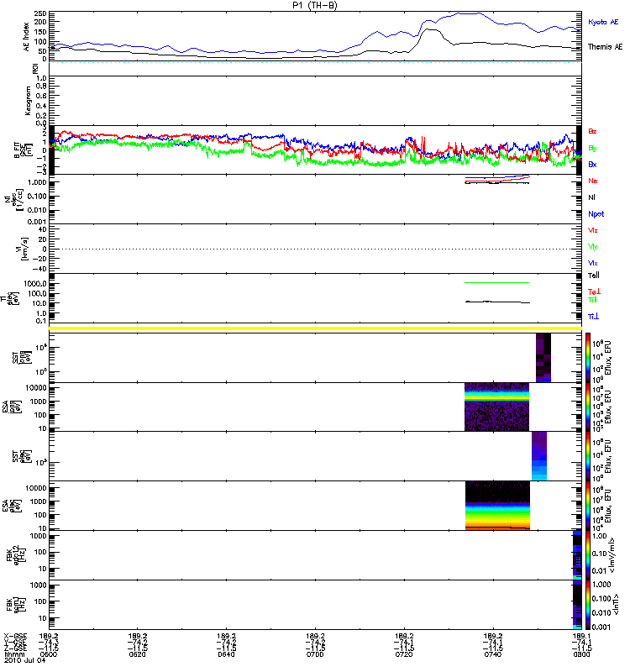
Task: Click the Te⊥ temperature legend label in red
Action: 594,291
